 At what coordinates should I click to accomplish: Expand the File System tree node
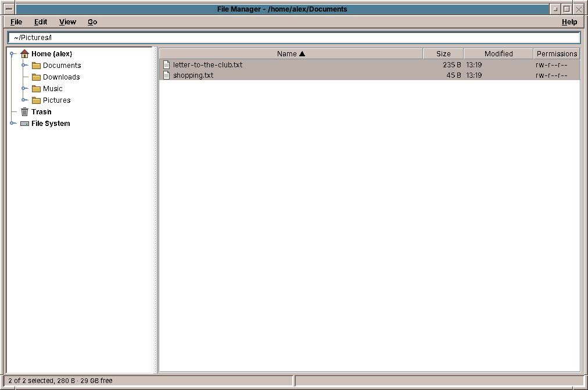pos(12,123)
